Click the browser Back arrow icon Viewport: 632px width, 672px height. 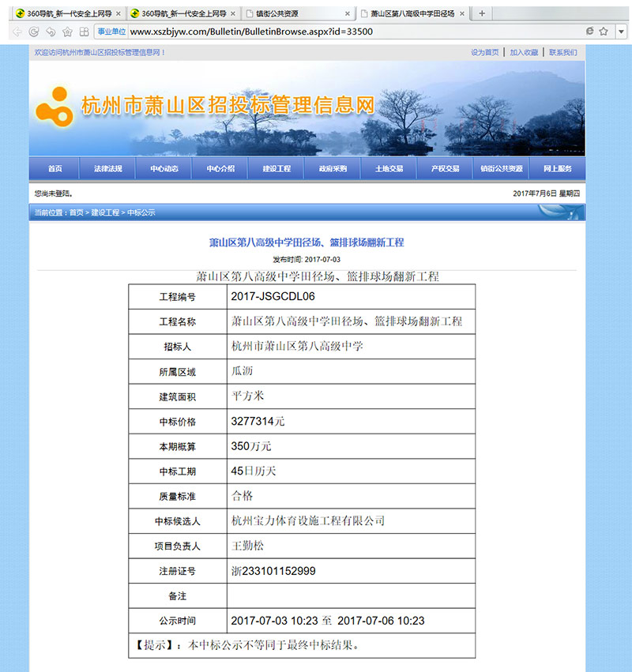coord(17,32)
